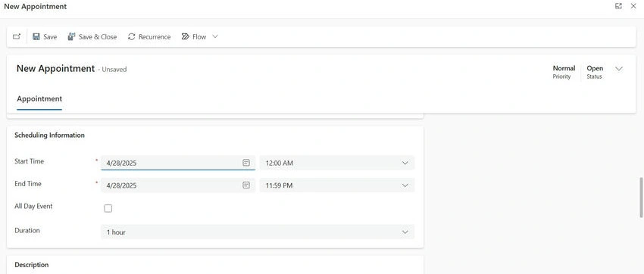Click the New Appointment record title

point(55,68)
